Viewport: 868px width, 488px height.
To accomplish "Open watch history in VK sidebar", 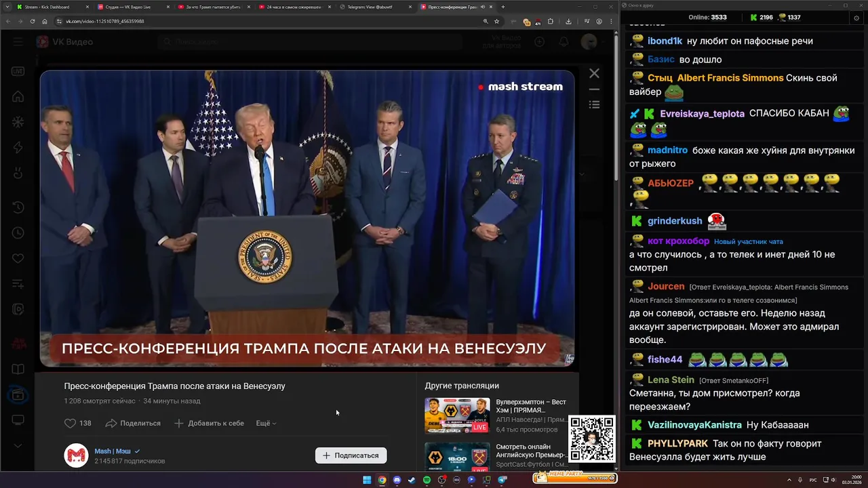I will [18, 207].
